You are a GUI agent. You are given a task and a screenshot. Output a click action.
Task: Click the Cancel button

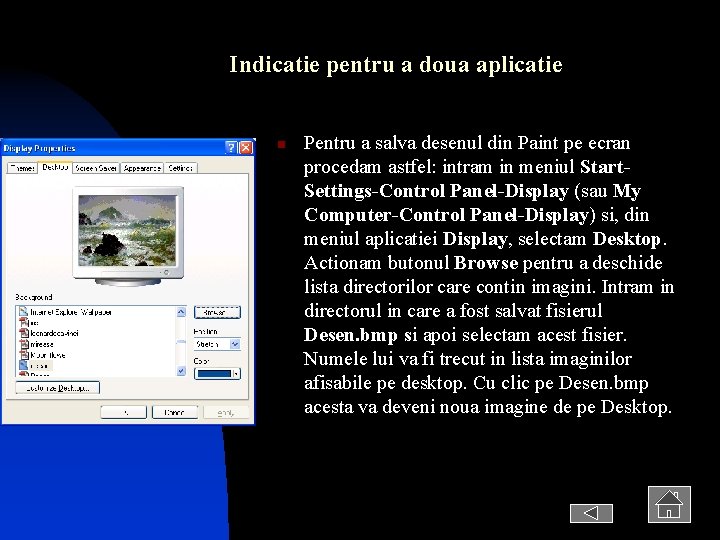175,412
